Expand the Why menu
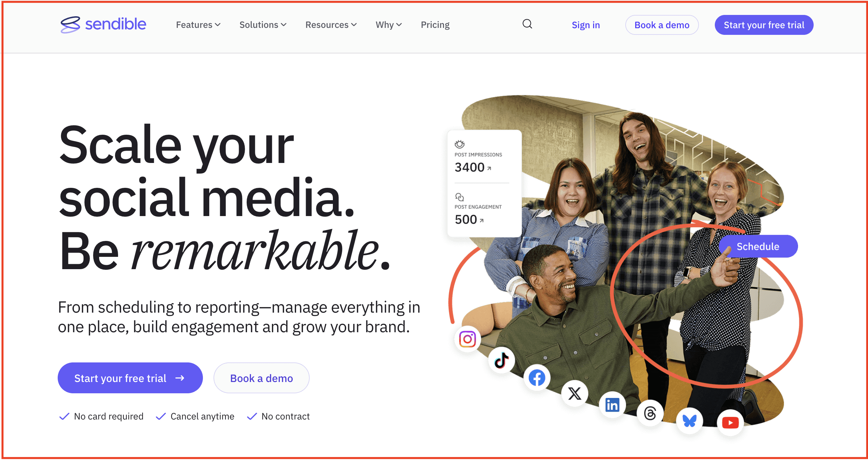 tap(389, 25)
